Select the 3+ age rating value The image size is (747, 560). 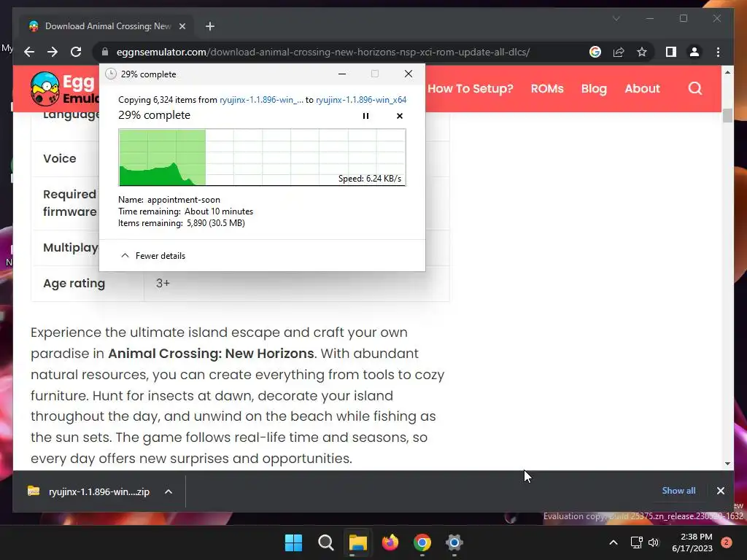(163, 284)
